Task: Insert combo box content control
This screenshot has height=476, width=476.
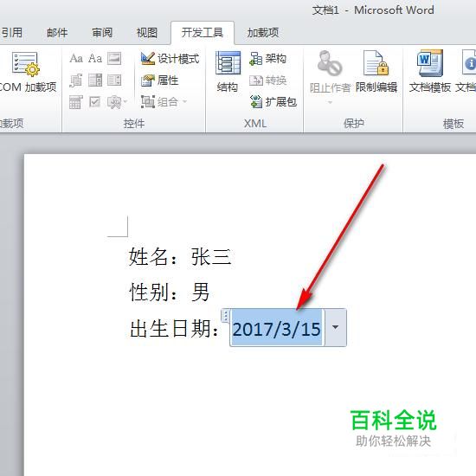Action: pos(95,80)
